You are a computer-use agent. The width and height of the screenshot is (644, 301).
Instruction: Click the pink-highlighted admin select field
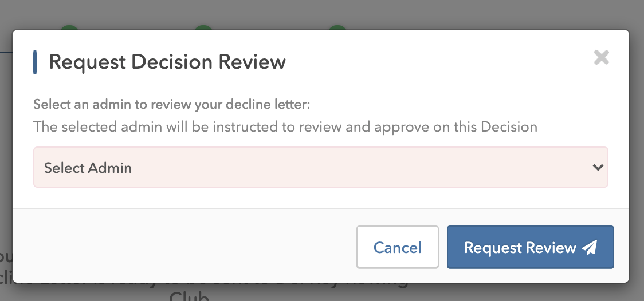320,167
